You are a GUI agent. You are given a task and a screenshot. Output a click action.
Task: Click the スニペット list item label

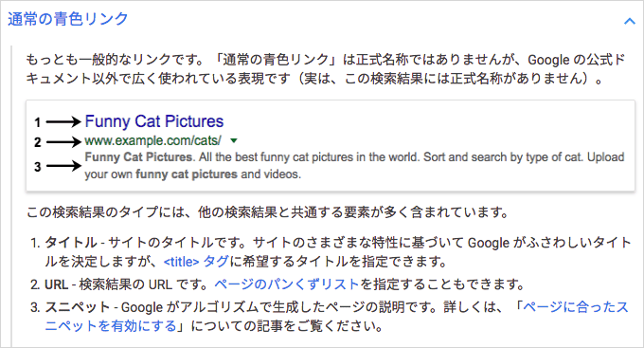tap(78, 307)
